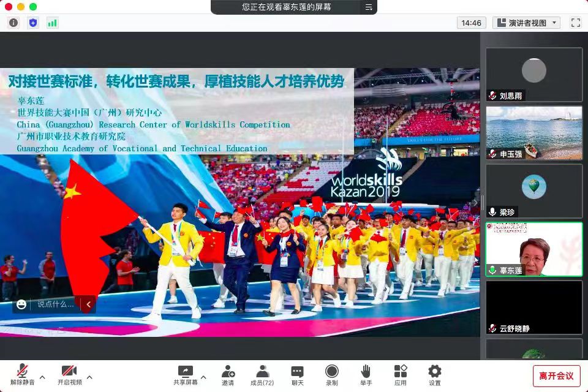Screen dimensions: 588x392
Task: Click the blue encryption shield icon
Action: (x=33, y=23)
